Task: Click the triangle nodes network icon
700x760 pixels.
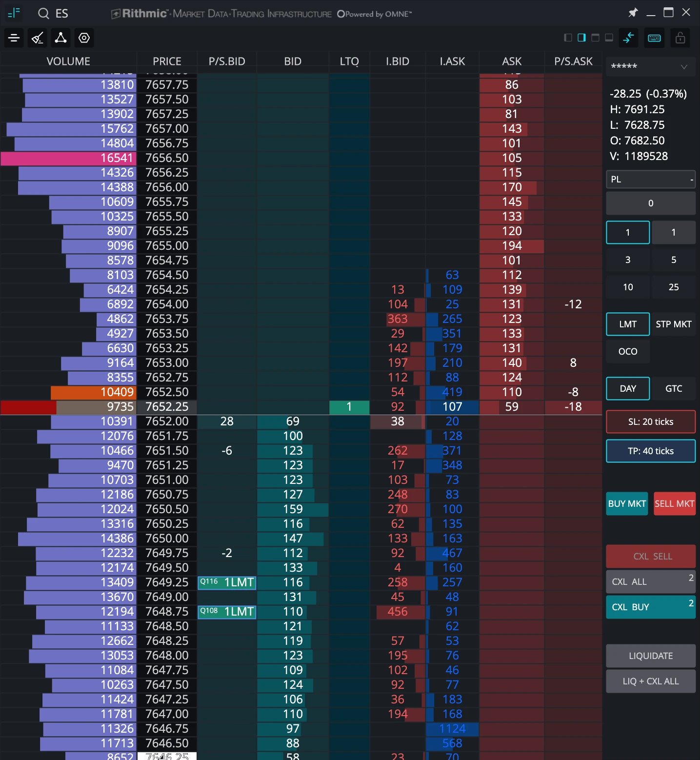Action: (60, 38)
